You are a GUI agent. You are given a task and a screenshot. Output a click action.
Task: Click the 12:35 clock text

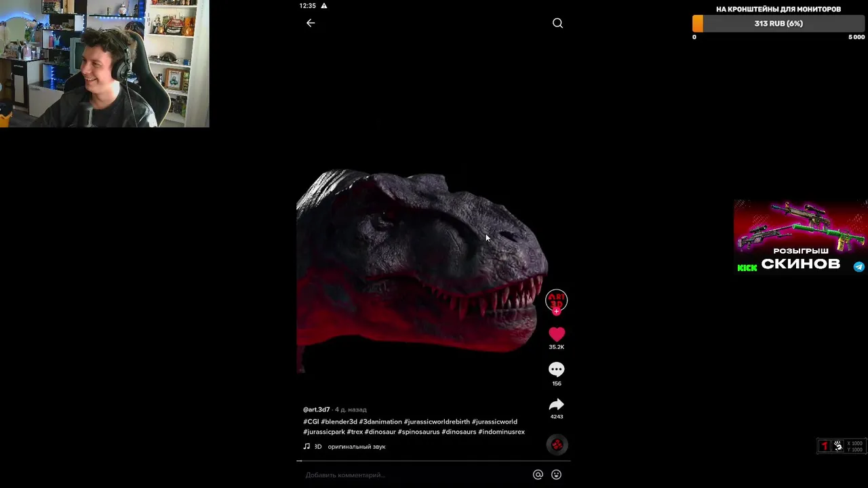307,5
